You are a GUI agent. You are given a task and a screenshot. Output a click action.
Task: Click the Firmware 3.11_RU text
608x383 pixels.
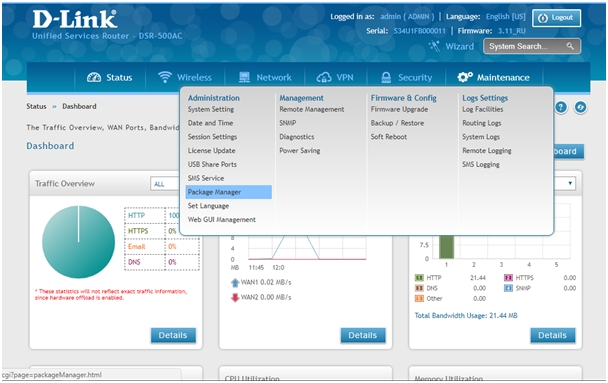click(492, 31)
